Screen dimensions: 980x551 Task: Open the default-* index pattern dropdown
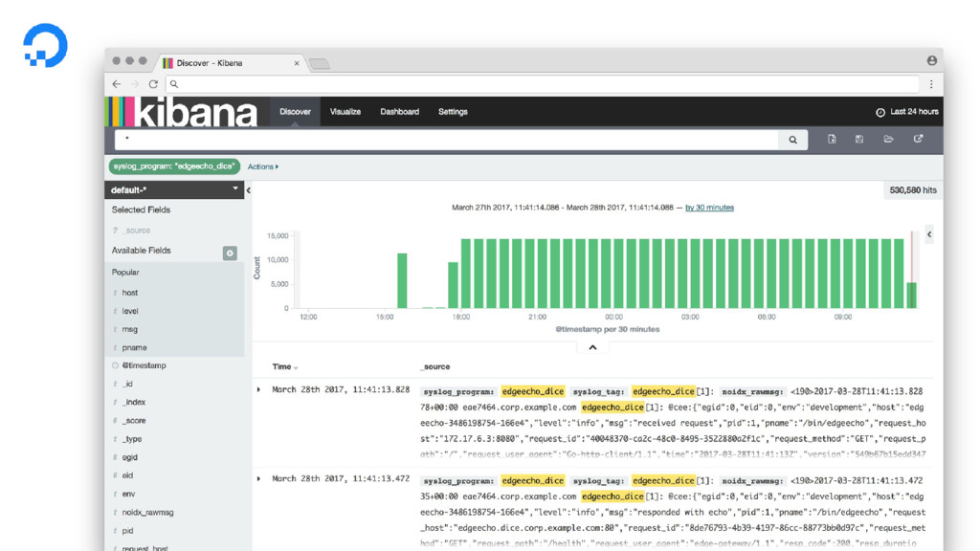point(174,190)
